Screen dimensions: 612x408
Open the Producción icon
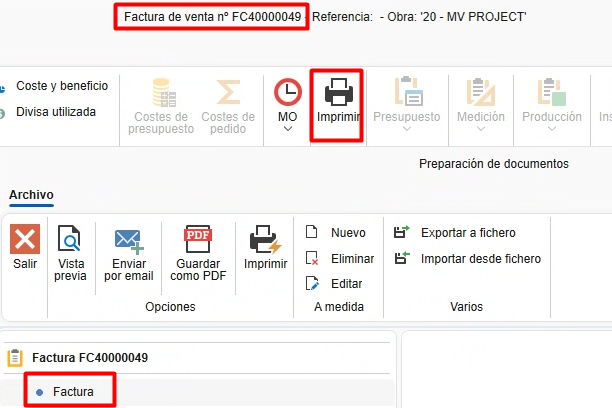click(552, 92)
